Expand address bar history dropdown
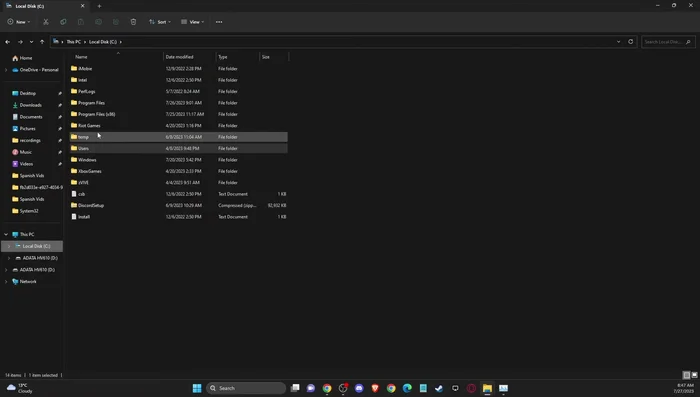700x397 pixels. click(x=618, y=42)
